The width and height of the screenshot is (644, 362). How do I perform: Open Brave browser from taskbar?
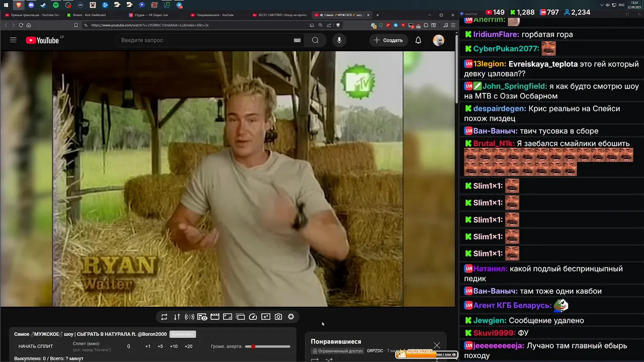19,5
